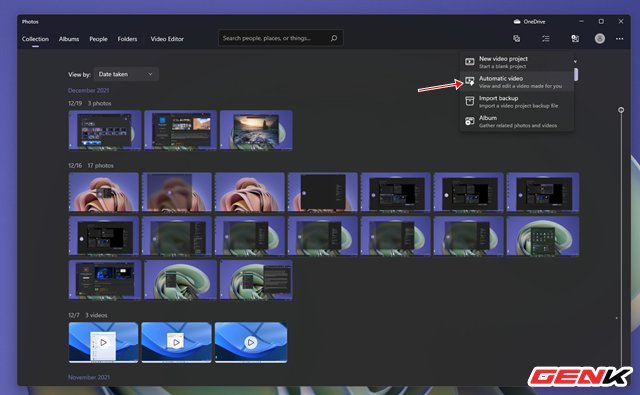Open third 12/19 sunset rocks thumbnail
The height and width of the screenshot is (395, 640).
click(x=256, y=130)
